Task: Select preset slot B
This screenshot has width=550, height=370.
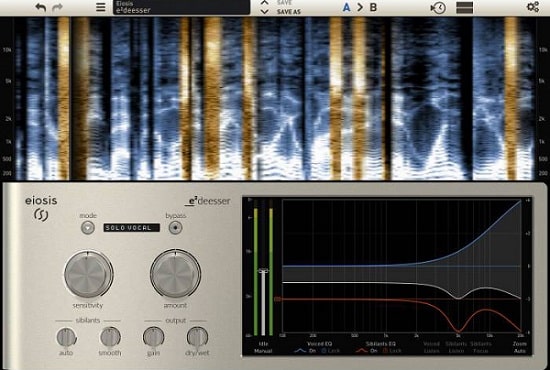Action: [x=373, y=7]
